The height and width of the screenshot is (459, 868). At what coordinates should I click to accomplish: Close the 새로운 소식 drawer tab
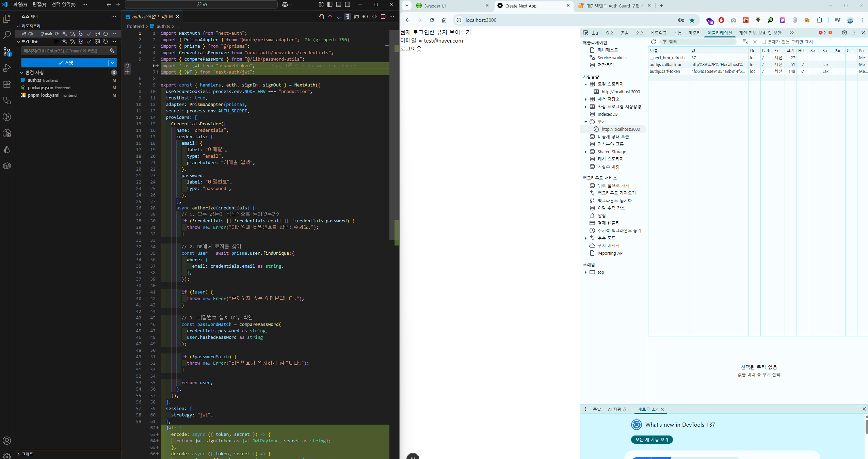coord(662,409)
